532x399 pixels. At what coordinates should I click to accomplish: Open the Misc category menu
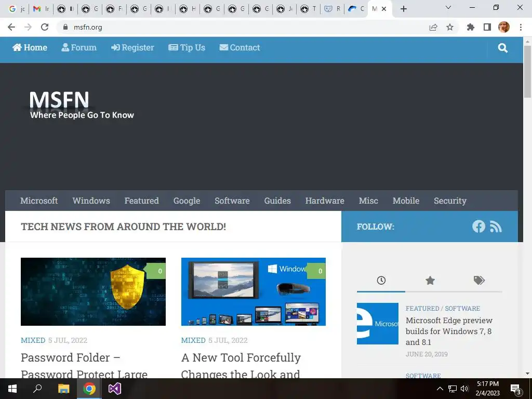[x=368, y=201]
